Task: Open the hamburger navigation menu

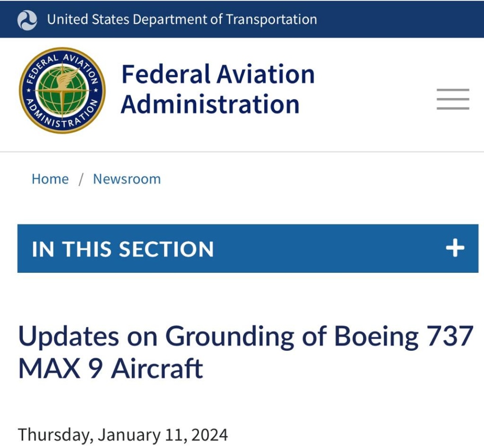Action: pyautogui.click(x=453, y=99)
